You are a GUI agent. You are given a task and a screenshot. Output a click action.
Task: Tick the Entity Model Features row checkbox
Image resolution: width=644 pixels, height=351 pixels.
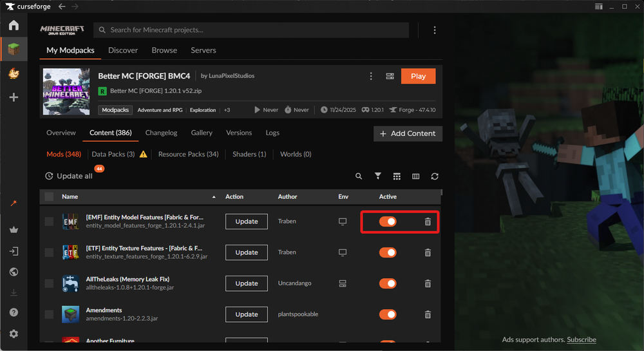[49, 222]
